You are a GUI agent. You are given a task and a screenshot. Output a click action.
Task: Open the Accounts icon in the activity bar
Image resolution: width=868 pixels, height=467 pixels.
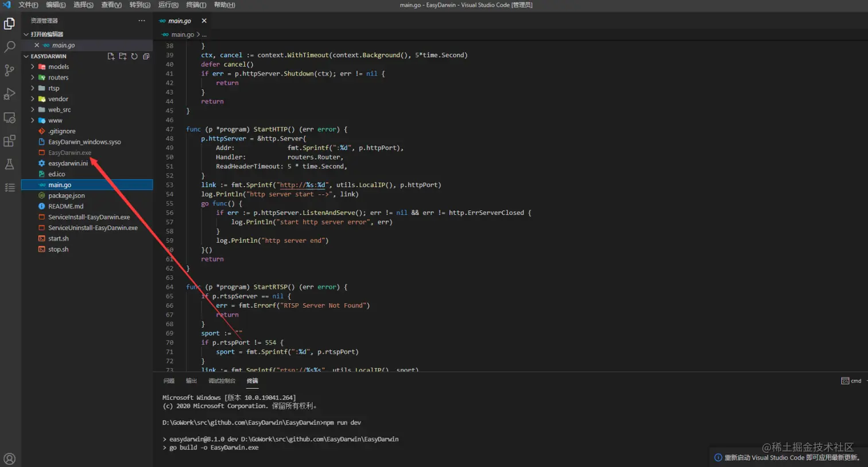point(10,458)
